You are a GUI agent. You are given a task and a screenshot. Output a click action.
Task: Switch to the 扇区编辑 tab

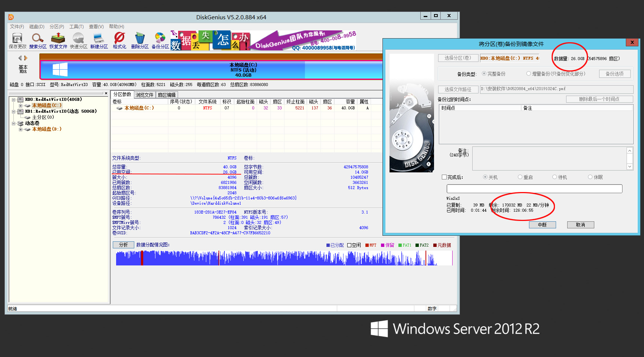(167, 95)
